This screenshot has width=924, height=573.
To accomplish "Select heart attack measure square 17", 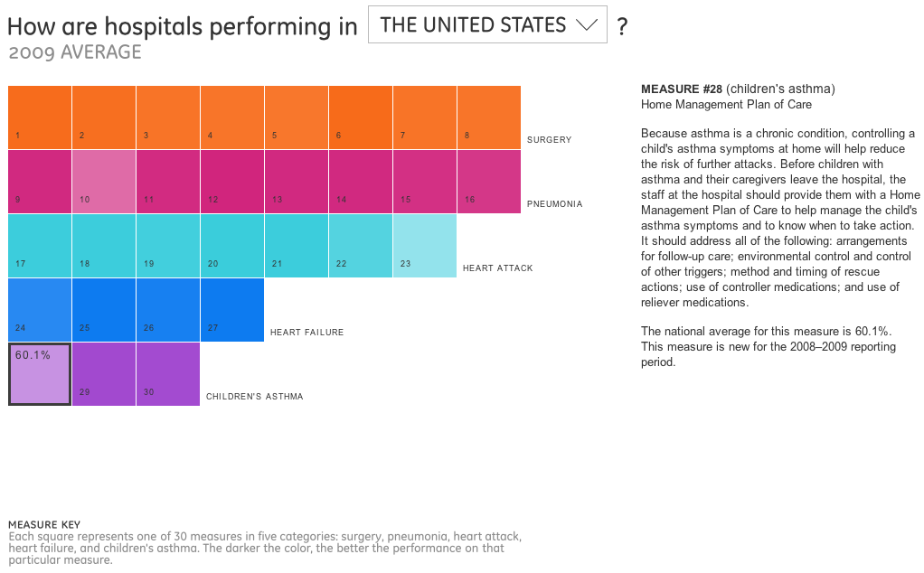I will (40, 246).
